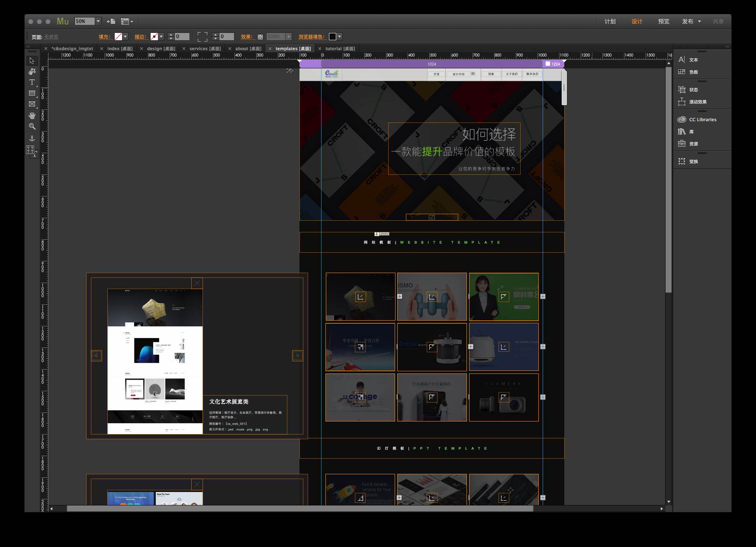756x547 pixels.
Task: Click the 填充 fill color swatch
Action: 118,37
